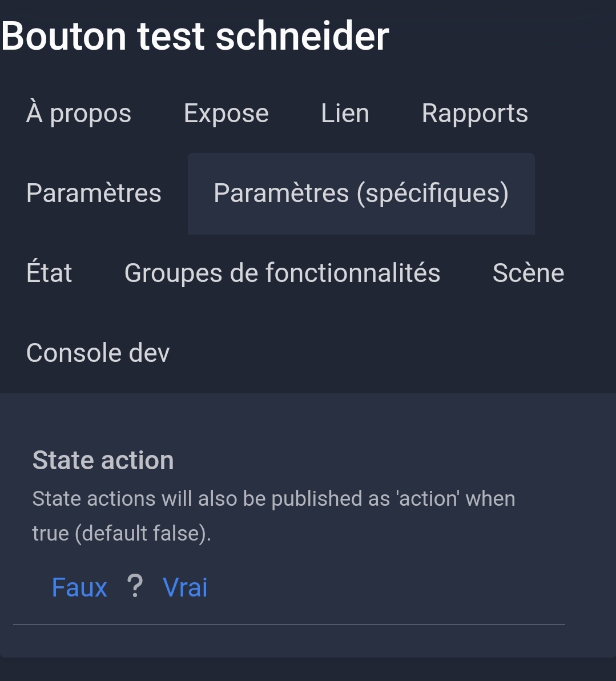Open Groupes de fonctionnalités tab

[283, 273]
